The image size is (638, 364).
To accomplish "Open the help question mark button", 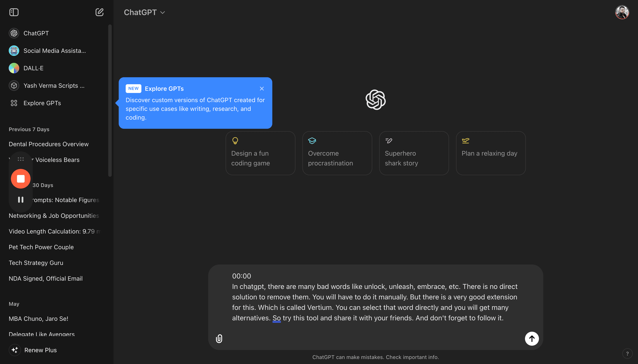I will (x=627, y=354).
